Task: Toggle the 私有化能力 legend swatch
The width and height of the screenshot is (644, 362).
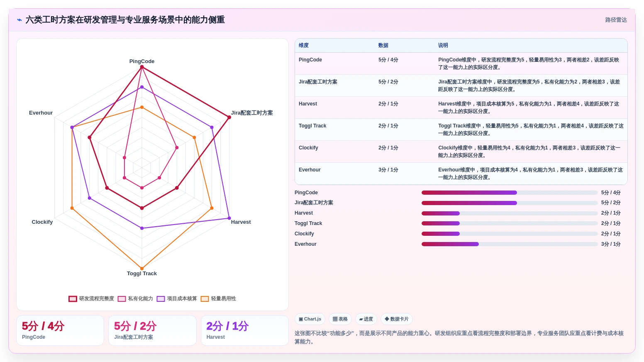Action: point(122,299)
